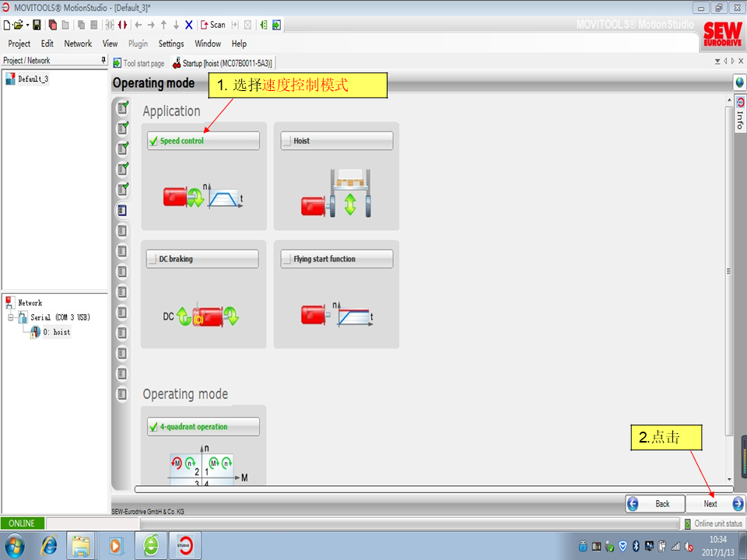Click the blue X delete toolbar icon
This screenshot has width=747, height=560.
(x=188, y=25)
